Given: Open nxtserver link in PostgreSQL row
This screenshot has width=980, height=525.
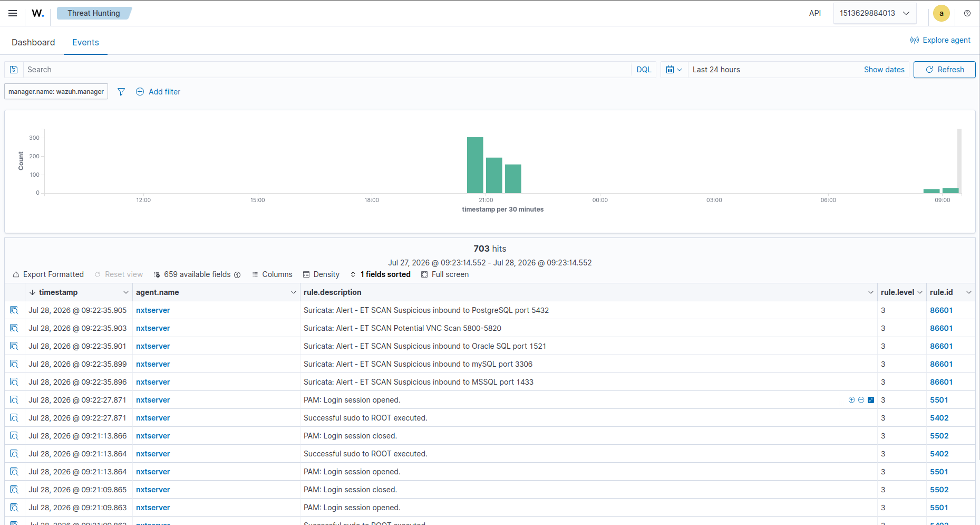Looking at the screenshot, I should (x=153, y=310).
